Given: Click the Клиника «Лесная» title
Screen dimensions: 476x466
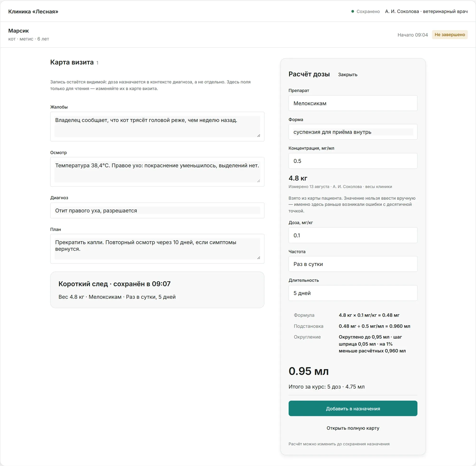Looking at the screenshot, I should pyautogui.click(x=33, y=11).
